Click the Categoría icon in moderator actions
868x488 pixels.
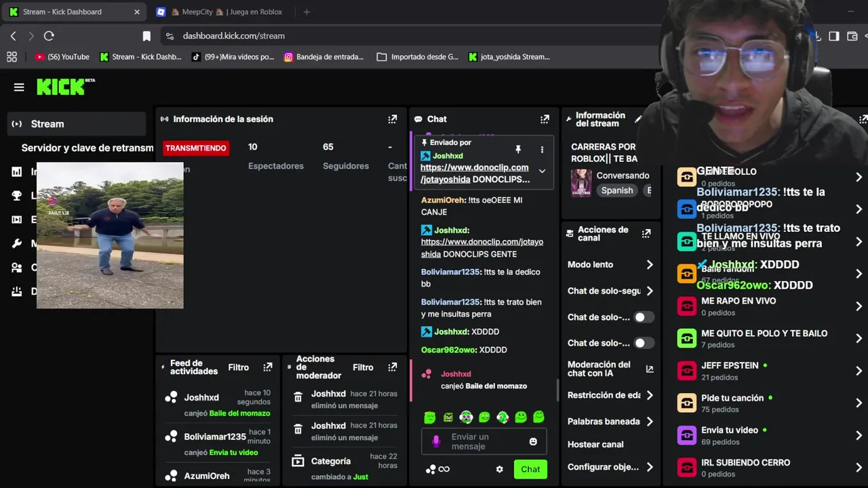(298, 462)
